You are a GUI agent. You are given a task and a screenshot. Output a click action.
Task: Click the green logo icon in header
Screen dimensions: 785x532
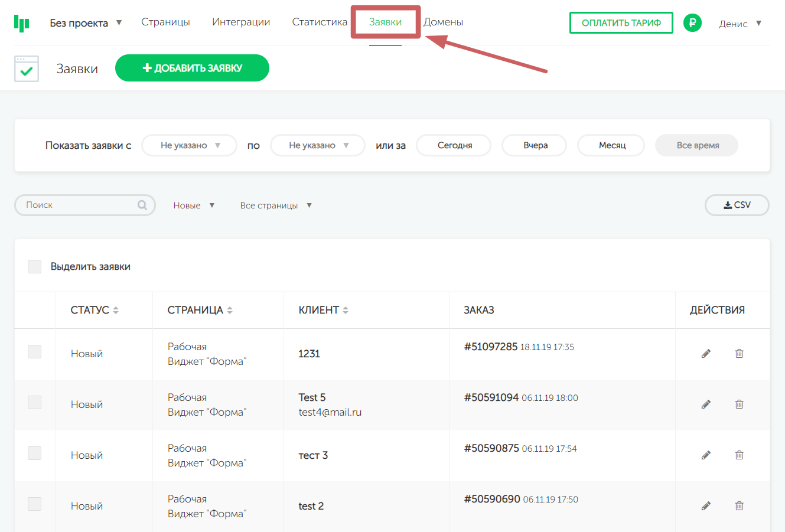tap(22, 23)
